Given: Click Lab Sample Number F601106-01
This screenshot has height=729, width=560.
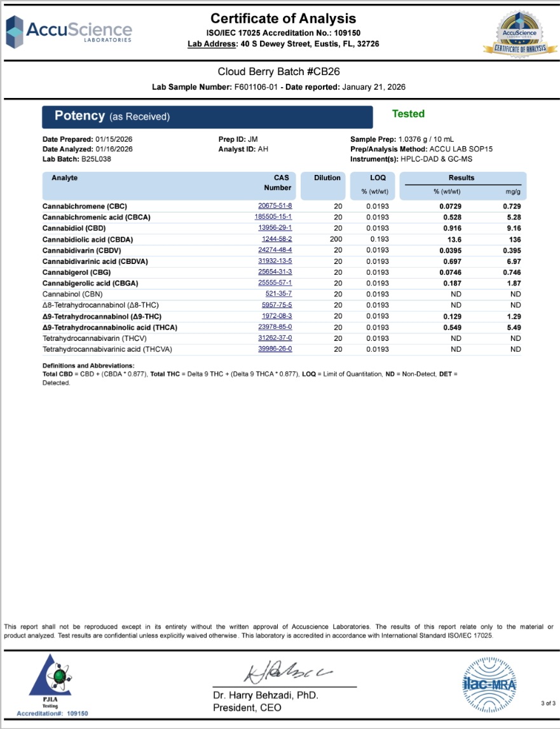Looking at the screenshot, I should tap(215, 87).
